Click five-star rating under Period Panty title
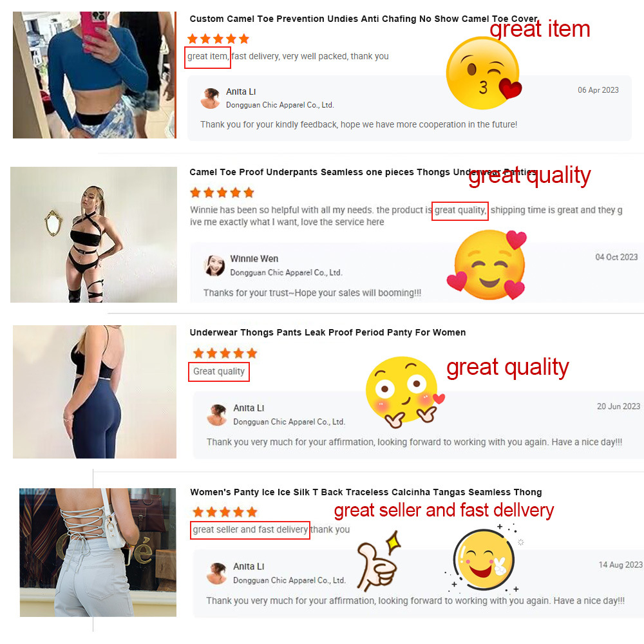Screen dimensions: 644x644 pyautogui.click(x=225, y=353)
